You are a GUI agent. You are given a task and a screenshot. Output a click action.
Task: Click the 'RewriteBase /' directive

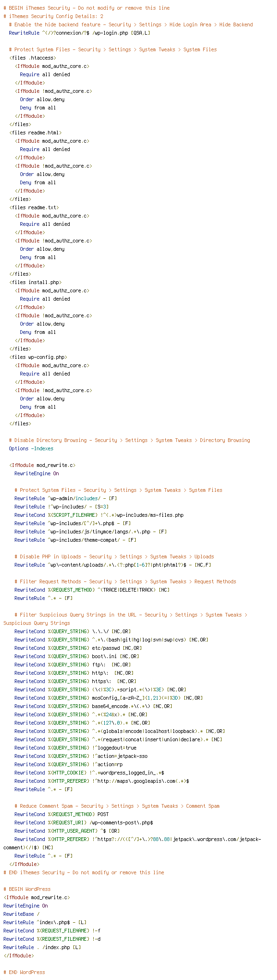tap(21, 914)
